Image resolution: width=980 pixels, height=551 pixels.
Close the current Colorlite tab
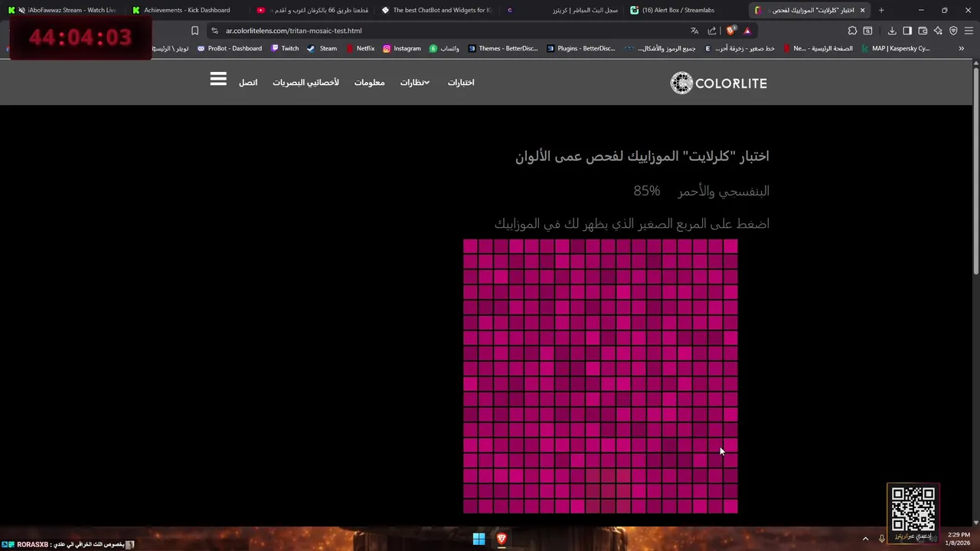(862, 10)
